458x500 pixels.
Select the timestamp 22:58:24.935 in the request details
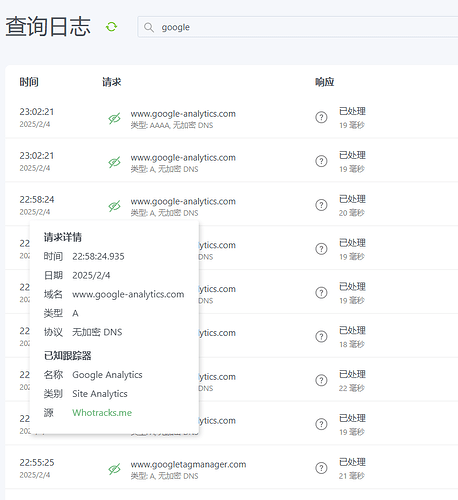point(98,256)
